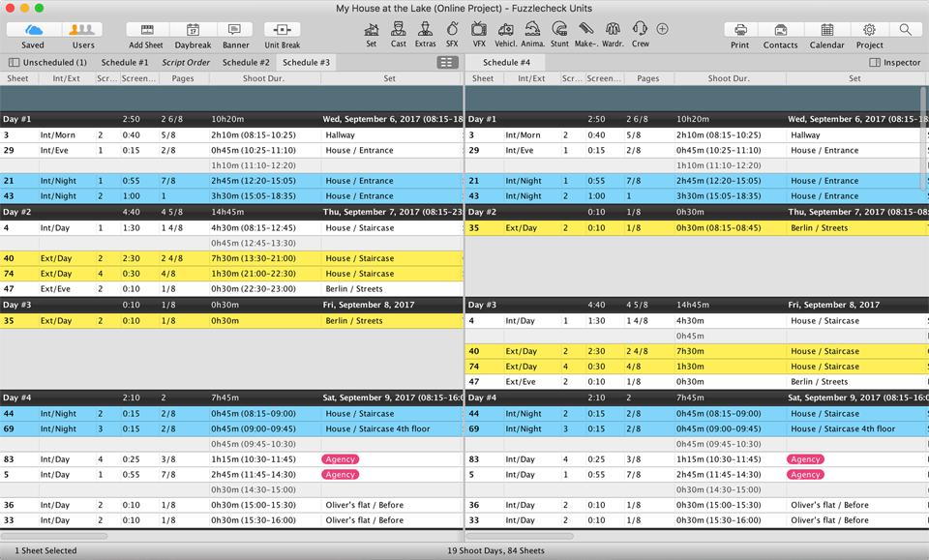Select Day #4 header in right pane

(697, 398)
